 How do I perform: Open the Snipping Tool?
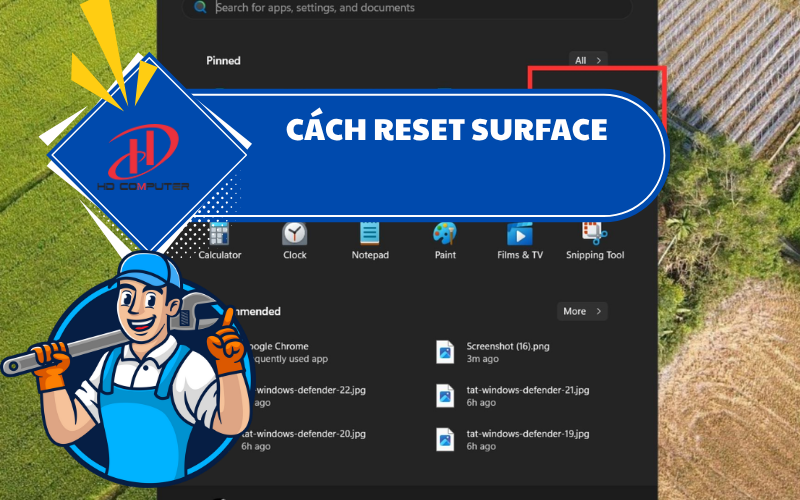click(595, 240)
